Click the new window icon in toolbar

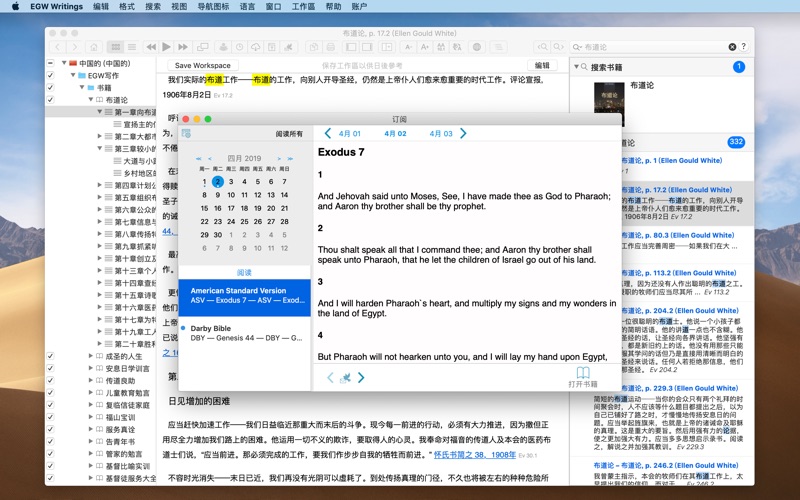203,47
